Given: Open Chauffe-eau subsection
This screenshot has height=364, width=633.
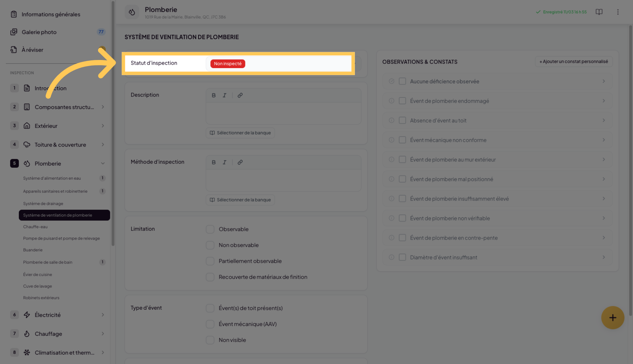Looking at the screenshot, I should [35, 227].
